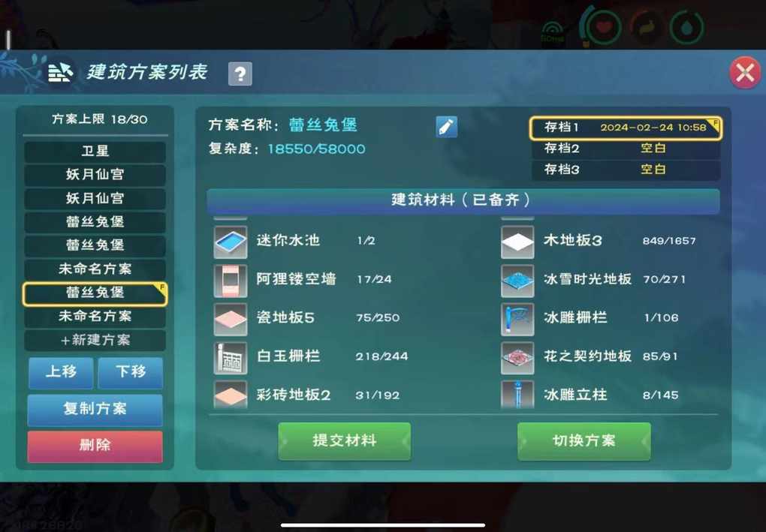Move plan up with 上移
Viewport: 766px width, 532px height.
point(61,372)
